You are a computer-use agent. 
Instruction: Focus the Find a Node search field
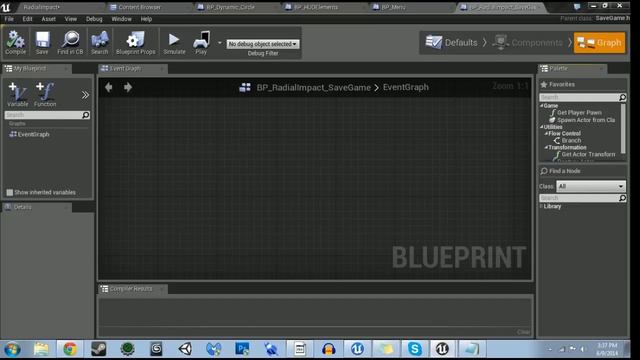[583, 198]
